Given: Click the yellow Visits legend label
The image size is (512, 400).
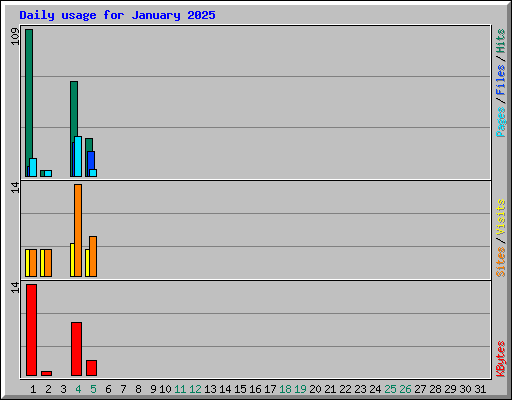Looking at the screenshot, I should (500, 218).
